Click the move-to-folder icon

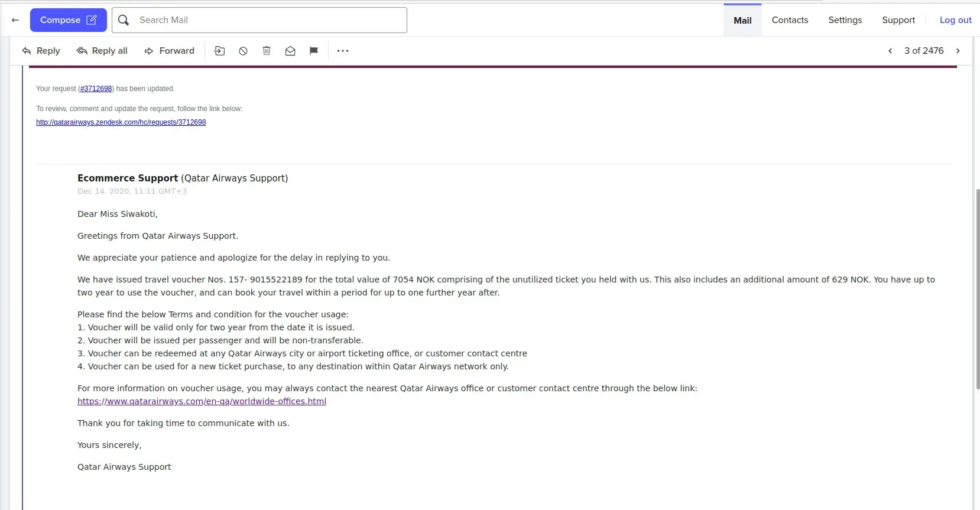click(219, 51)
